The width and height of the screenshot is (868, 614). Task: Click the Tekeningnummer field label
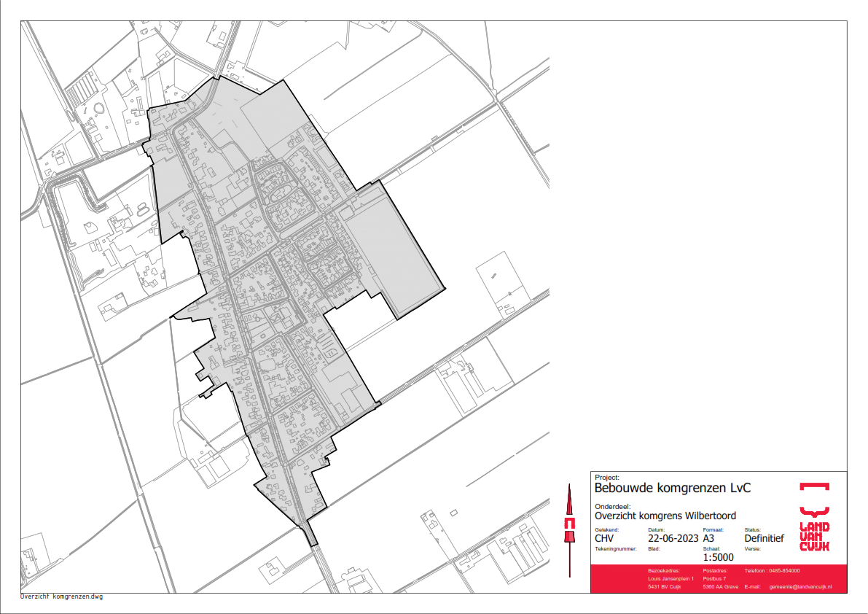click(616, 548)
